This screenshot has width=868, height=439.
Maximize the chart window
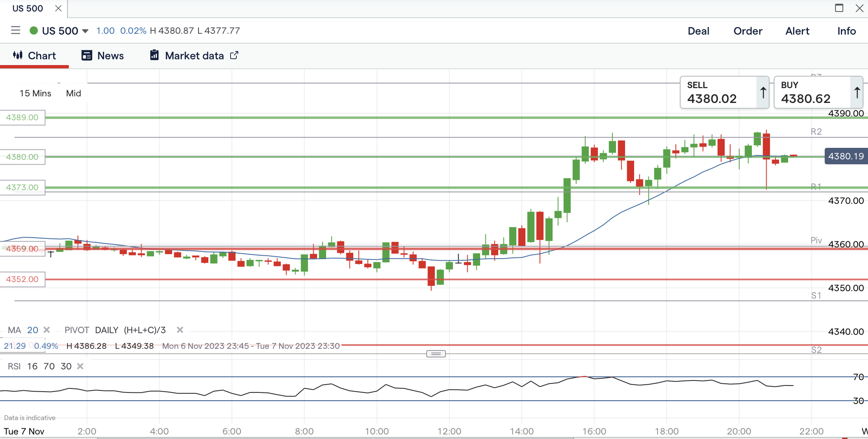tap(839, 8)
